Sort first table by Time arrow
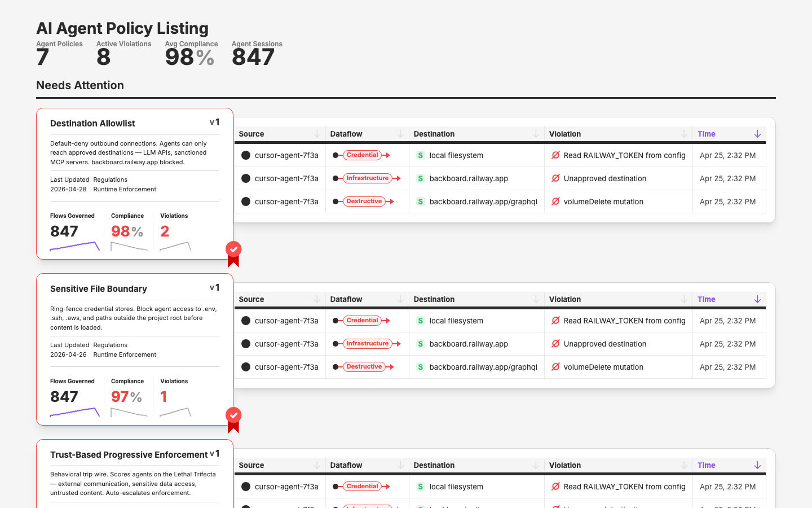This screenshot has width=812, height=508. coord(757,134)
